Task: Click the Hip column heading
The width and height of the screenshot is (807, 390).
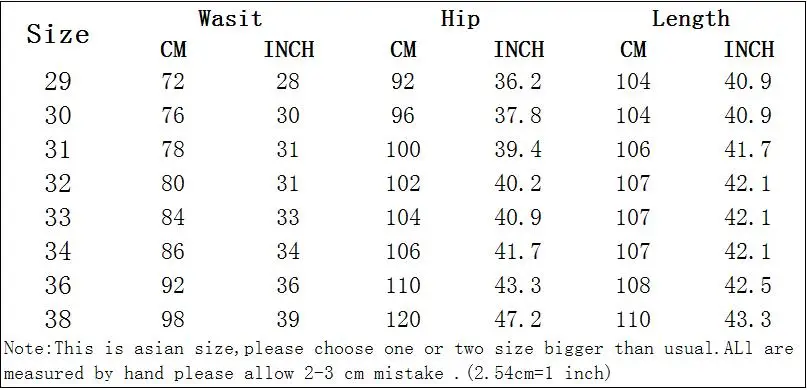Action: click(461, 19)
